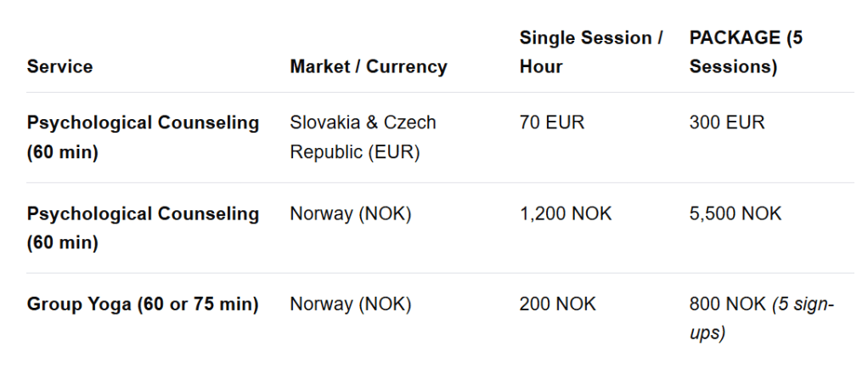Click the Market / Currency column header
Image resolution: width=868 pixels, height=375 pixels.
(368, 66)
